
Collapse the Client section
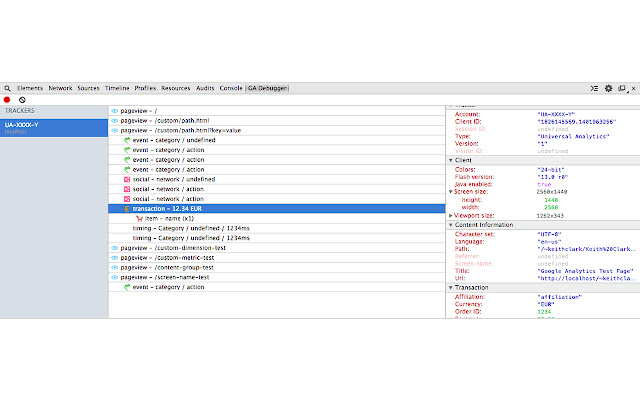click(451, 160)
